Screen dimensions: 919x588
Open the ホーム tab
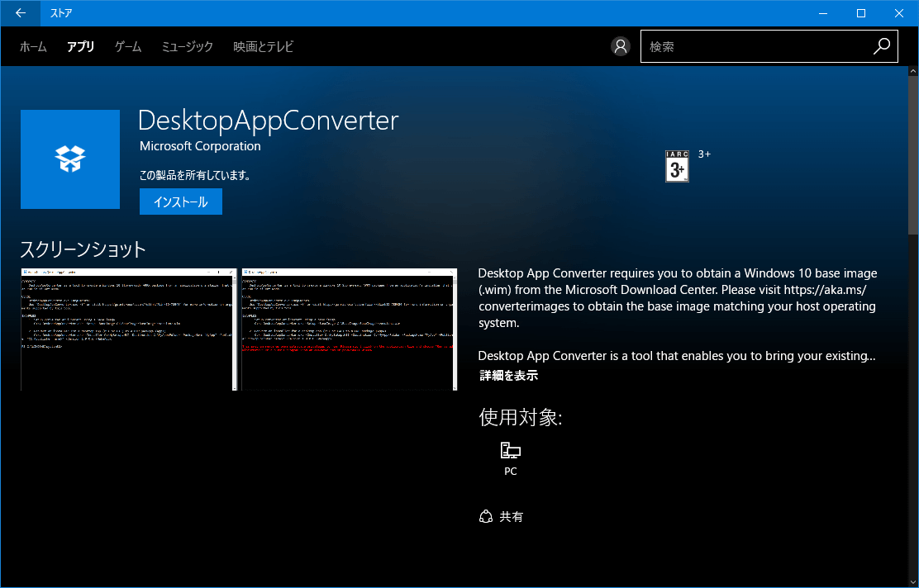pos(33,47)
